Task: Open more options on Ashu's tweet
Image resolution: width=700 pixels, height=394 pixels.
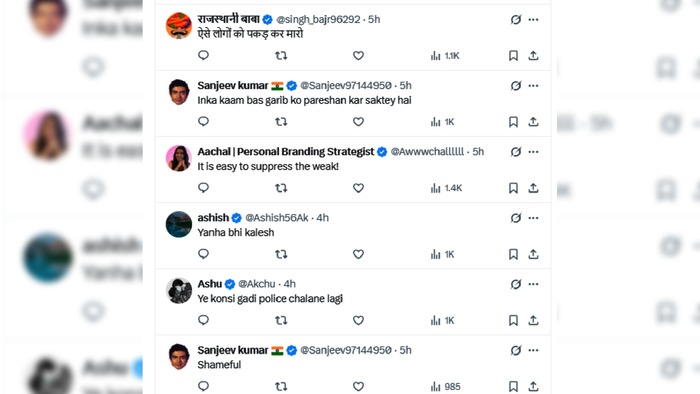Action: pos(533,284)
